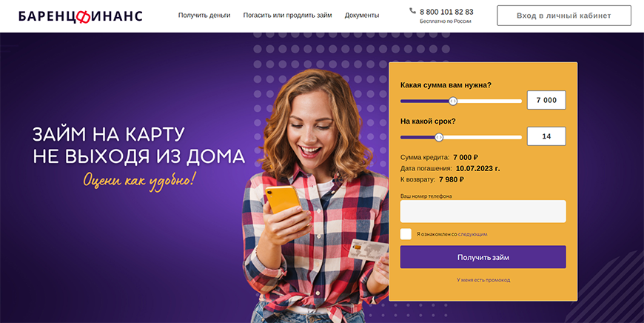Image resolution: width=644 pixels, height=323 pixels.
Task: Click the unfilled part of amount slider track
Action: 489,101
